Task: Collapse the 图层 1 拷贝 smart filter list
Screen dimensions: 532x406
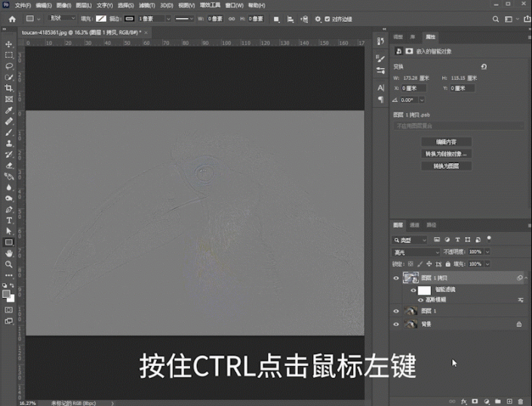Action: click(x=526, y=278)
